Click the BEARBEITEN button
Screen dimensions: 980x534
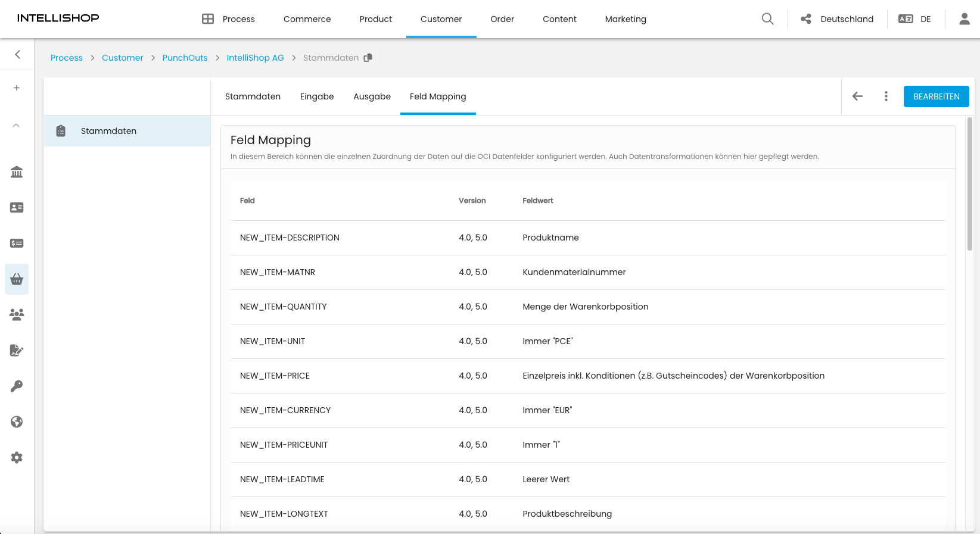(936, 96)
